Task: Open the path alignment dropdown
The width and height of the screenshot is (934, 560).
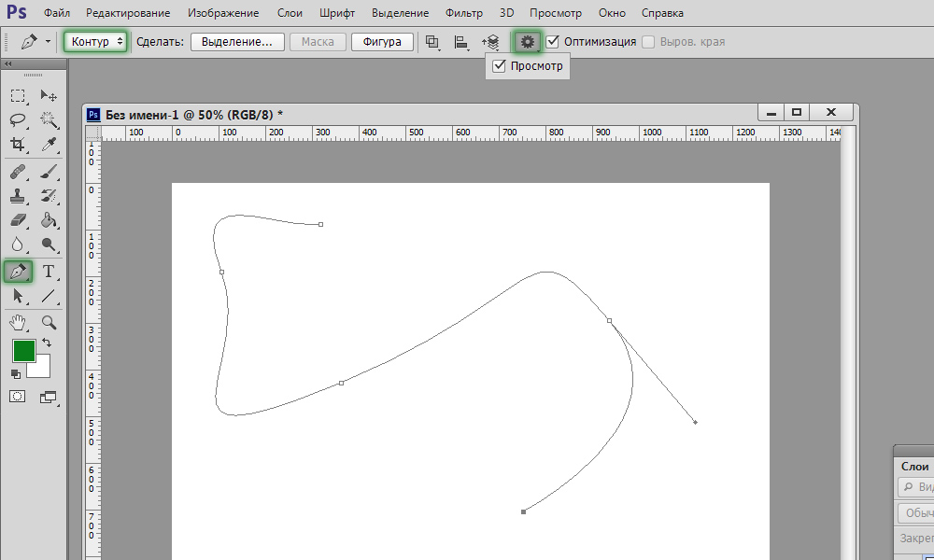Action: (x=461, y=42)
